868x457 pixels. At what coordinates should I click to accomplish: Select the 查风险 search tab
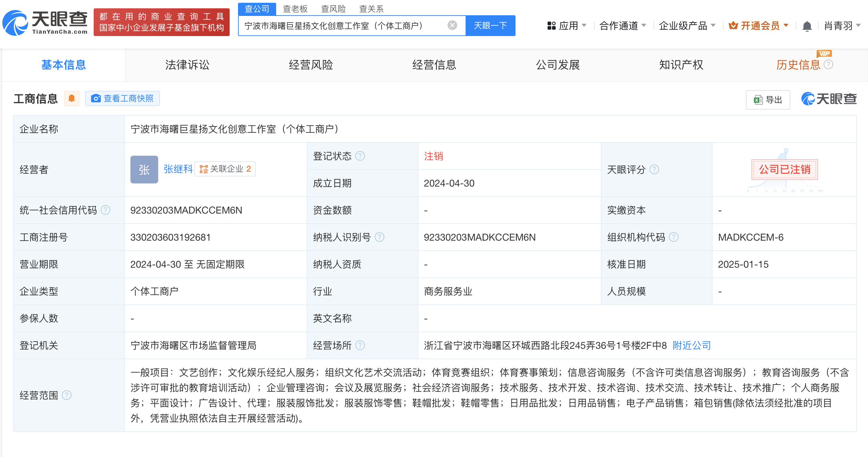pos(333,9)
